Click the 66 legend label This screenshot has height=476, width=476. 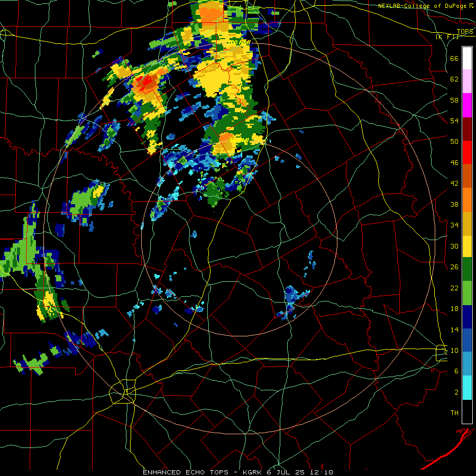[454, 58]
